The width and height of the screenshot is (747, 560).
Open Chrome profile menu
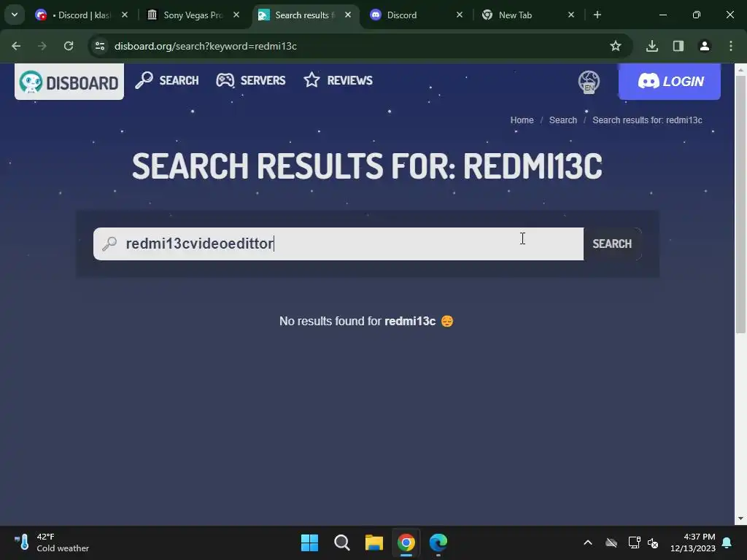coord(705,46)
